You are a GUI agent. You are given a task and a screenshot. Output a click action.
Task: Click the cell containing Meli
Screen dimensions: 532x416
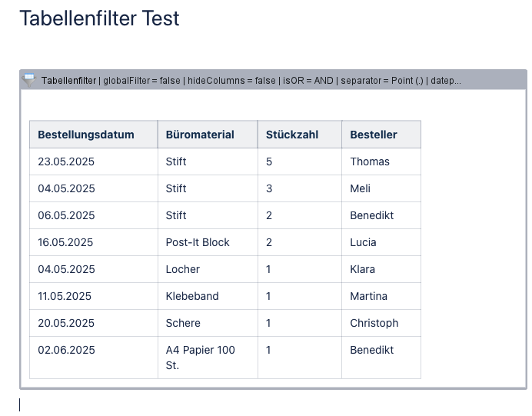point(361,188)
